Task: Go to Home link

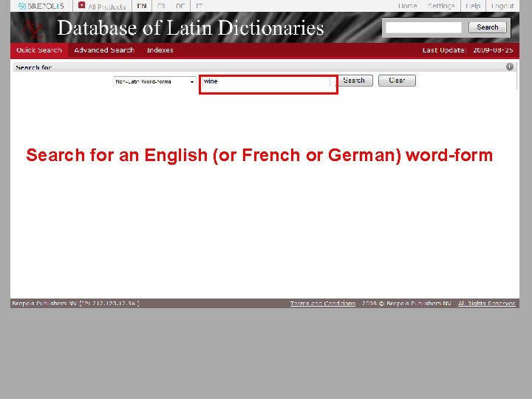Action: (x=407, y=6)
